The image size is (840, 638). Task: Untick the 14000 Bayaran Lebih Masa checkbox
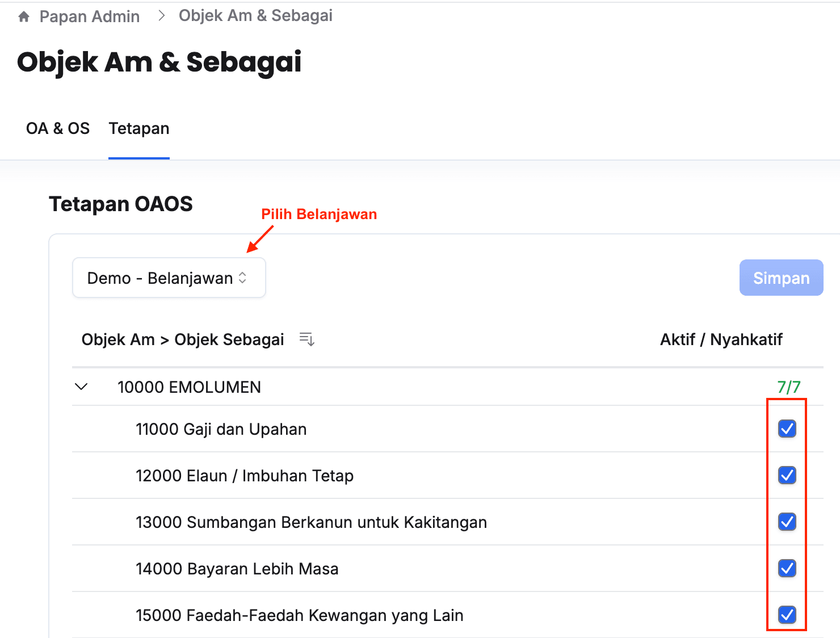(x=787, y=568)
